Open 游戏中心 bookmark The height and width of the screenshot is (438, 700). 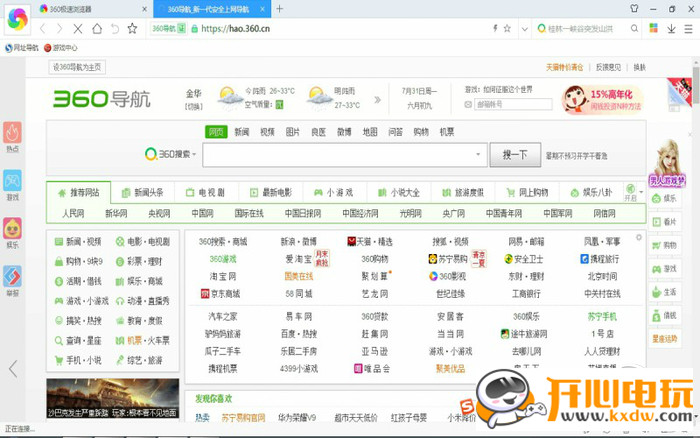tap(61, 48)
